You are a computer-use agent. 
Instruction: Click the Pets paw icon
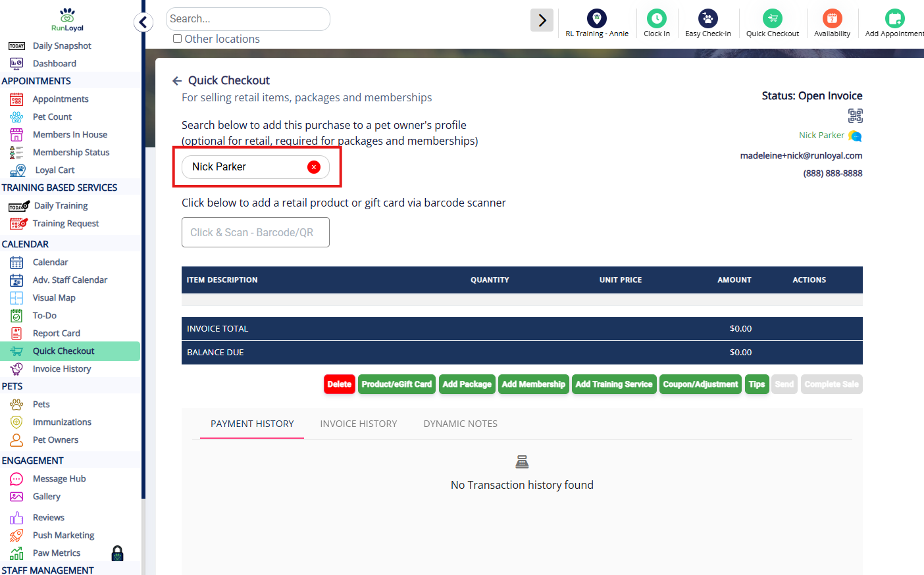pyautogui.click(x=16, y=405)
